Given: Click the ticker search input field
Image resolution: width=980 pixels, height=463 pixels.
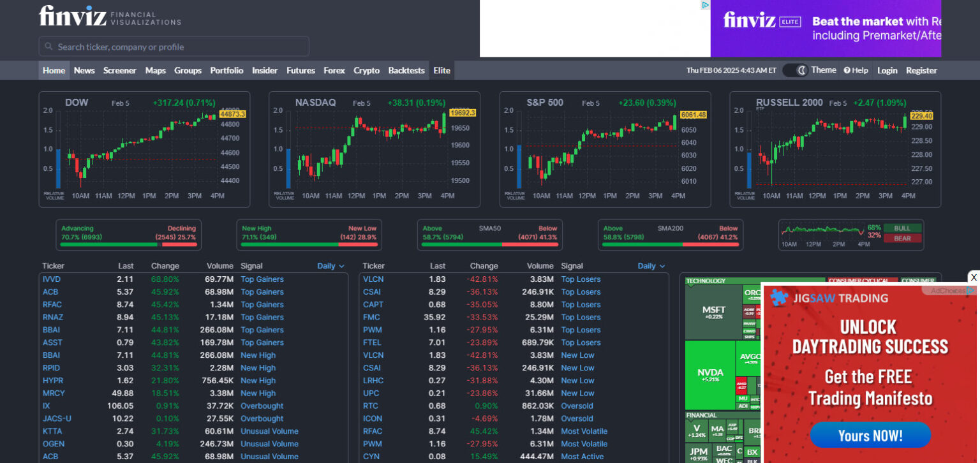Looking at the screenshot, I should pyautogui.click(x=179, y=47).
